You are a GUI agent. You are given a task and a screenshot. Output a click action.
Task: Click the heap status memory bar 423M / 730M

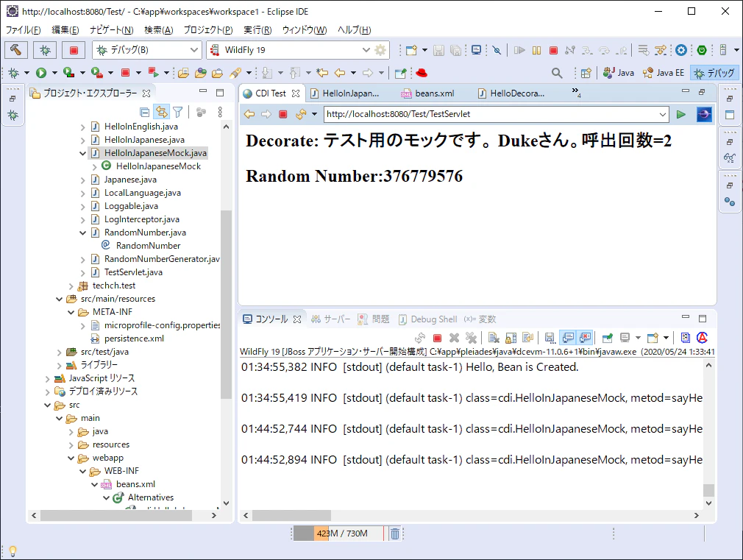pyautogui.click(x=338, y=534)
